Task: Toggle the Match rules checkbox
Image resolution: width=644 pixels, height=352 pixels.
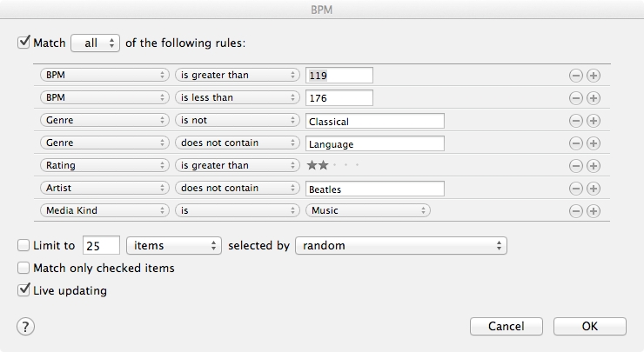Action: pyautogui.click(x=23, y=42)
